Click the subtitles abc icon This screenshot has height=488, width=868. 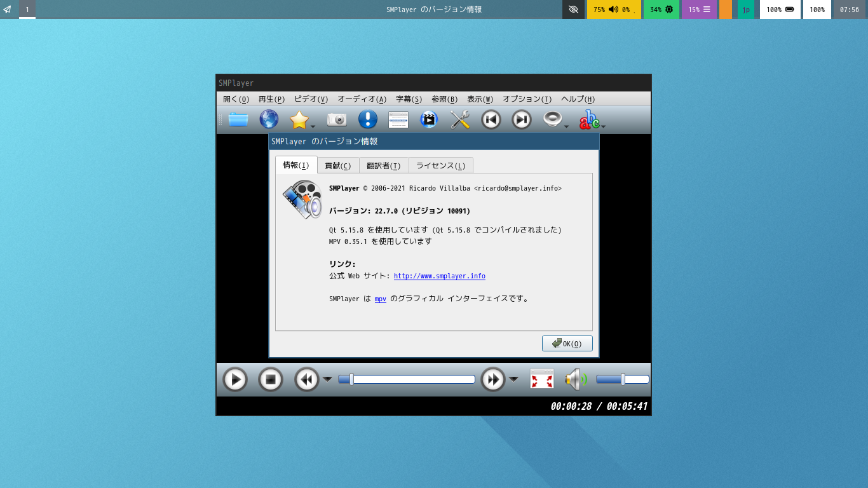tap(589, 119)
